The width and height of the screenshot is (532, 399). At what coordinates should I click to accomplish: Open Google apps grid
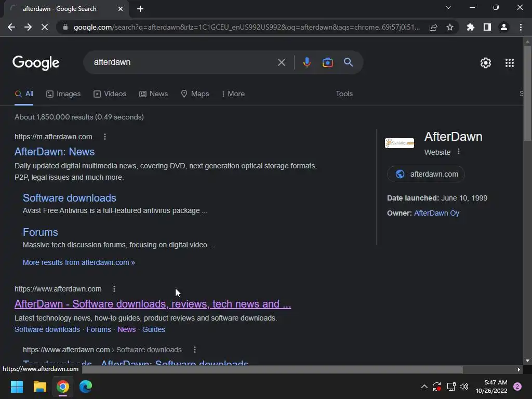pyautogui.click(x=510, y=63)
